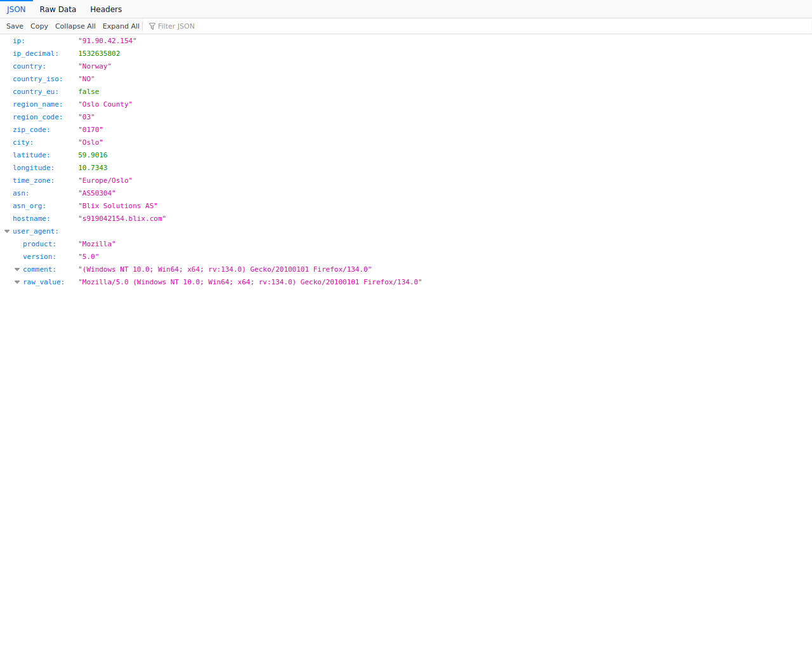Select the ip_decimal key

(36, 54)
